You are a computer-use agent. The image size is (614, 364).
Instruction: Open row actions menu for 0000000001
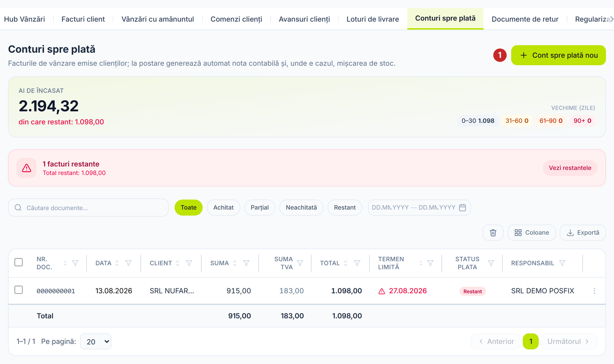(594, 291)
